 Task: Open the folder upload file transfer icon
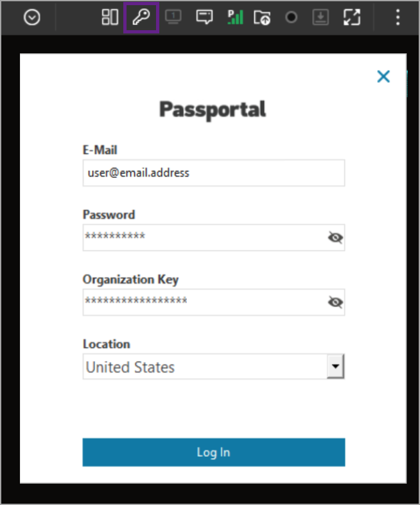(x=262, y=17)
